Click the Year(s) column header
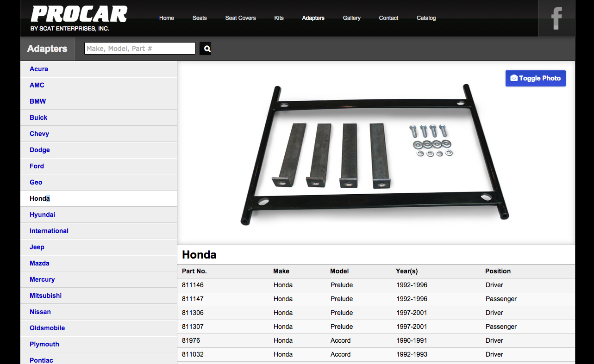This screenshot has height=364, width=594. pos(407,271)
